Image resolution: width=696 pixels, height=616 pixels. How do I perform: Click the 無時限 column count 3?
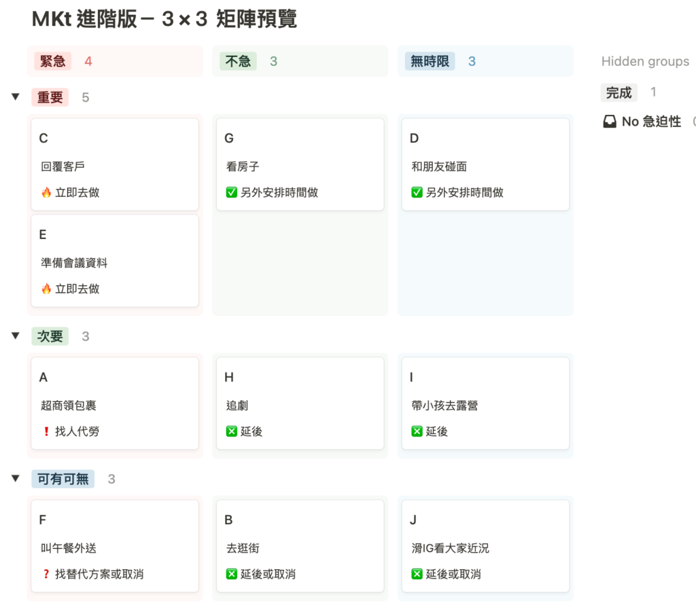pyautogui.click(x=472, y=61)
